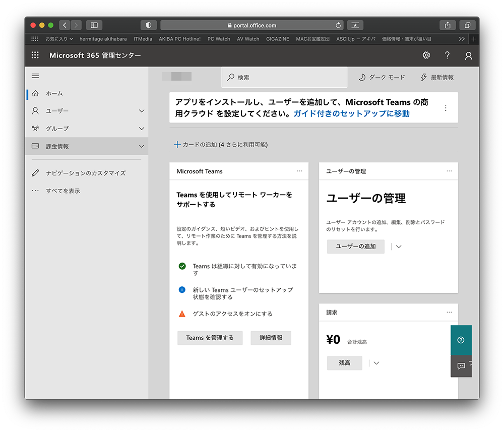The width and height of the screenshot is (504, 432).
Task: Click カードの追加 link
Action: coord(221,145)
